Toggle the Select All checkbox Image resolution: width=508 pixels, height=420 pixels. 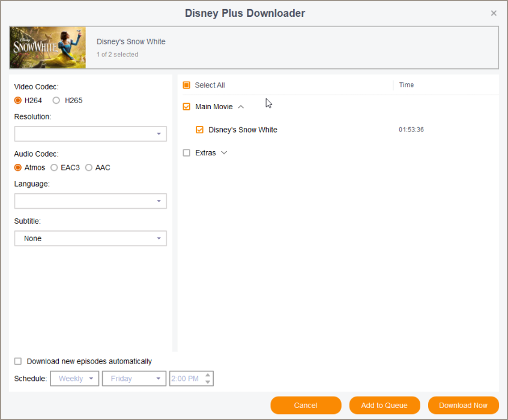187,85
